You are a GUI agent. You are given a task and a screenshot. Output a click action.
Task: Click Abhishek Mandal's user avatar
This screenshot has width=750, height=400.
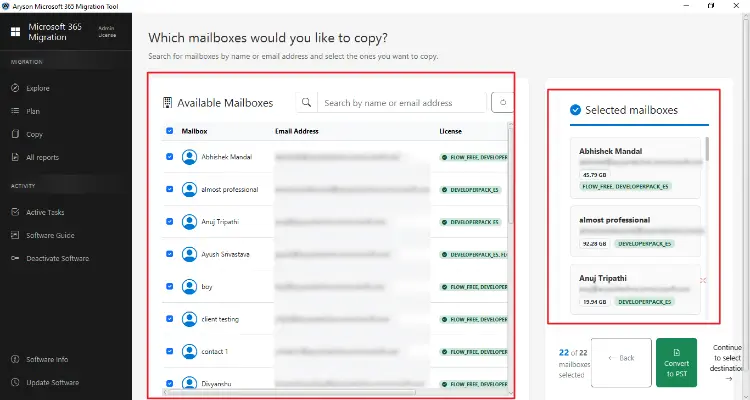tap(189, 157)
